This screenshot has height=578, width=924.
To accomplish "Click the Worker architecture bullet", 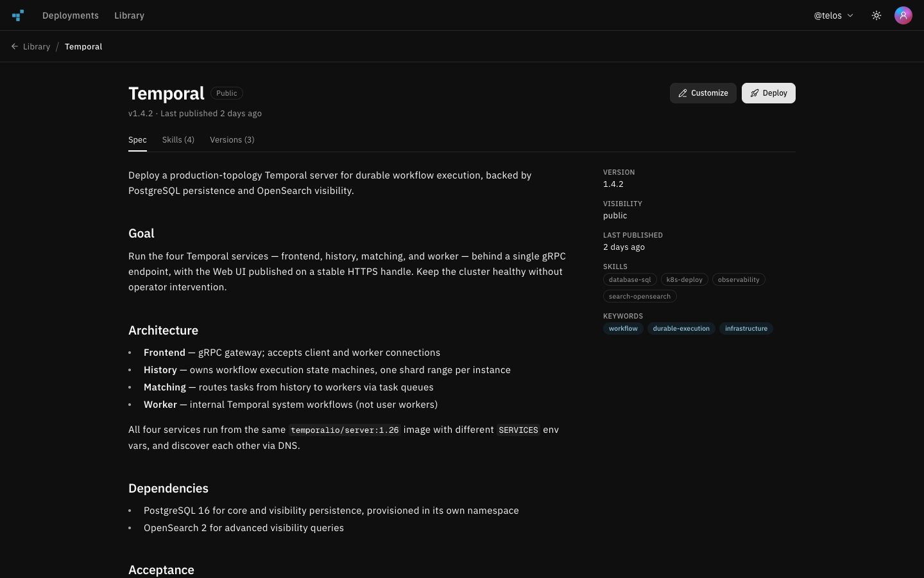I will [291, 405].
